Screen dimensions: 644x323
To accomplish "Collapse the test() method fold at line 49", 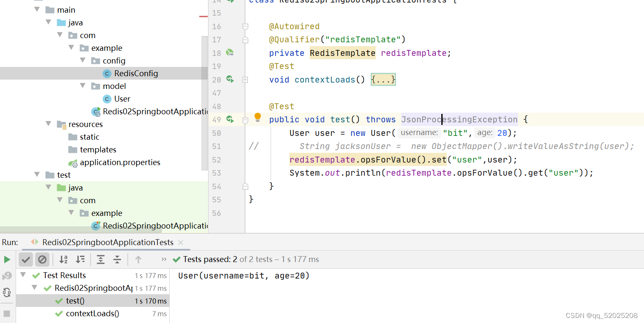I will pyautogui.click(x=245, y=120).
